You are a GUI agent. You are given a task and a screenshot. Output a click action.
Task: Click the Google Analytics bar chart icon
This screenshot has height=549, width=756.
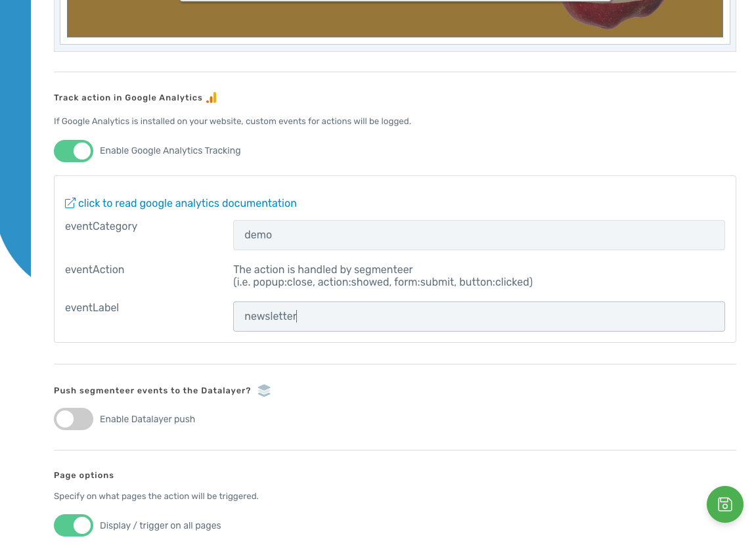click(x=211, y=98)
